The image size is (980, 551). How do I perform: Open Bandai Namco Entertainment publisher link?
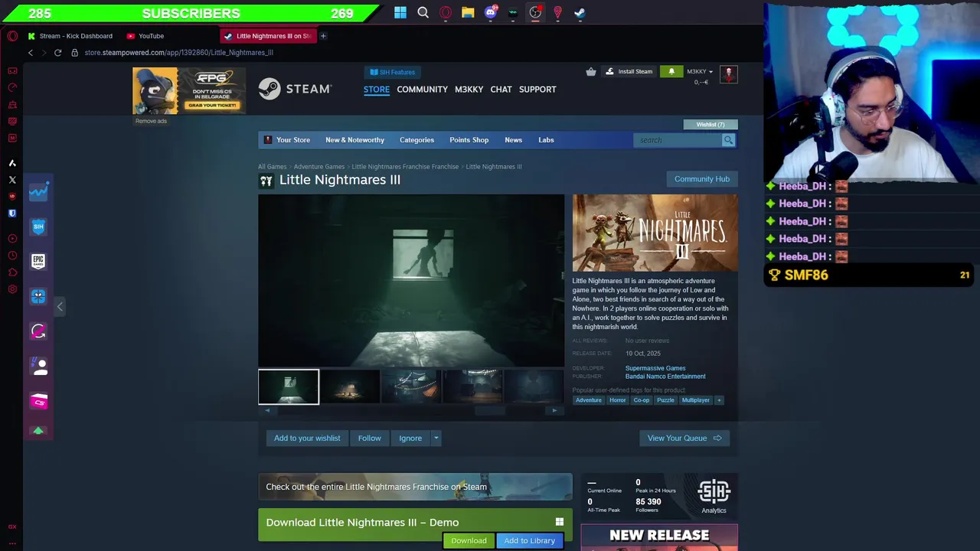[x=665, y=377]
